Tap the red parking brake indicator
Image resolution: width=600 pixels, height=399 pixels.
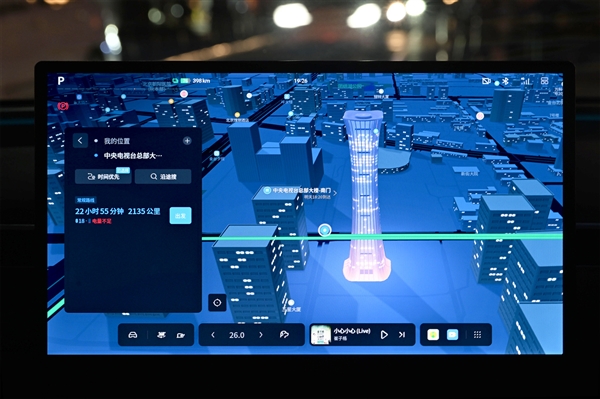coord(63,106)
